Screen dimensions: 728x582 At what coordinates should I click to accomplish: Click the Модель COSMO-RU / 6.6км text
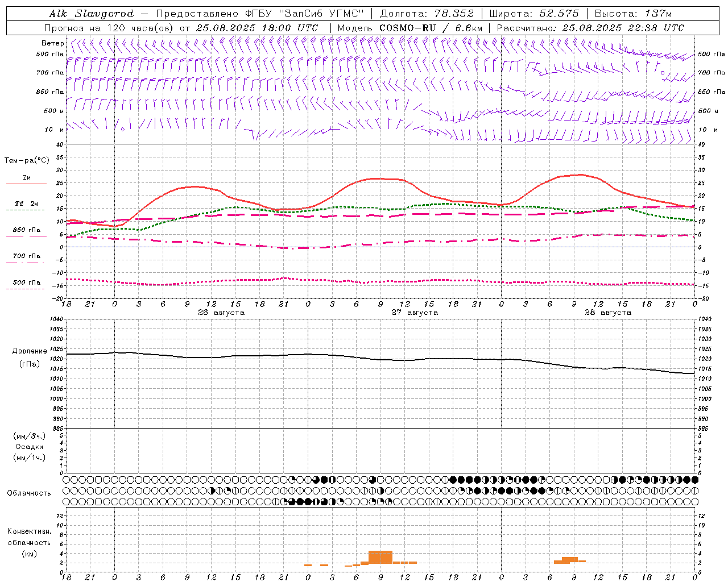click(x=410, y=28)
